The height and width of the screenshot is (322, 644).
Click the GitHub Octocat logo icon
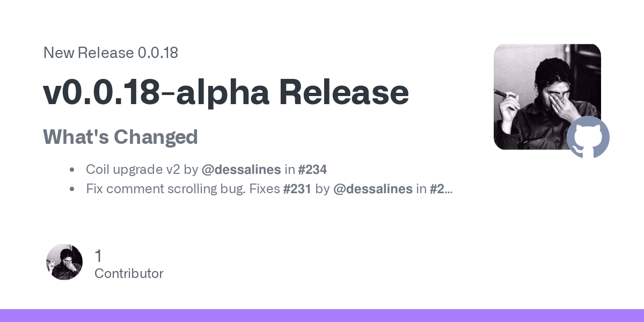pyautogui.click(x=588, y=137)
